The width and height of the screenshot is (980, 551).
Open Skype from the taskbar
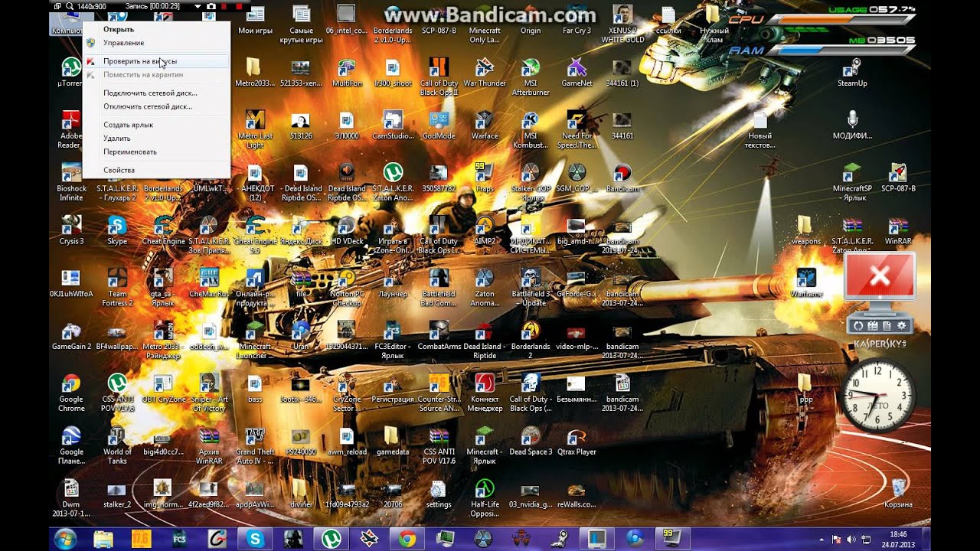(x=255, y=539)
